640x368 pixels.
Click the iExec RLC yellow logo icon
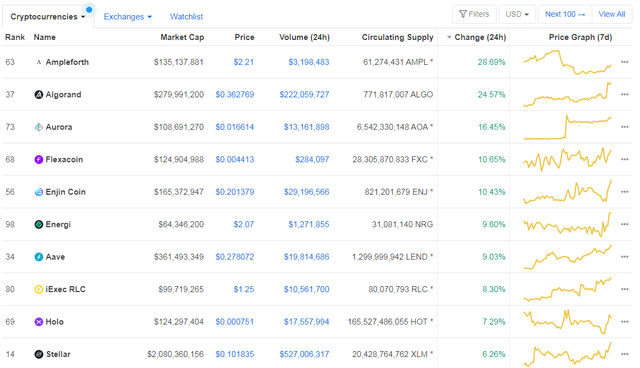click(39, 290)
